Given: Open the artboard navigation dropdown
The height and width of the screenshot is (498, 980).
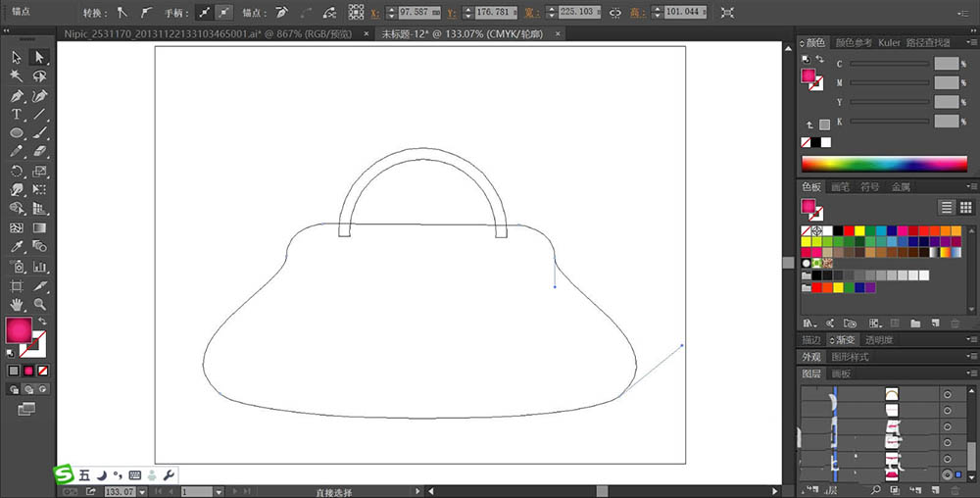Looking at the screenshot, I should click(x=219, y=492).
